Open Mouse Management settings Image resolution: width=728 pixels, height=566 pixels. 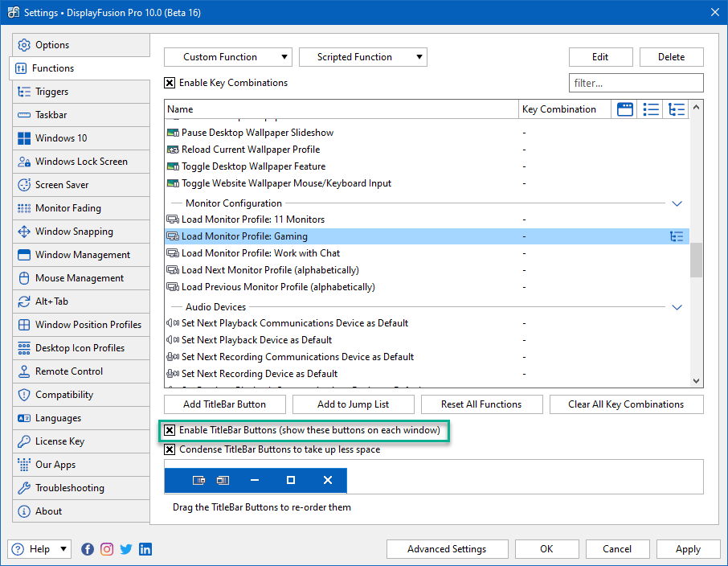pos(81,278)
